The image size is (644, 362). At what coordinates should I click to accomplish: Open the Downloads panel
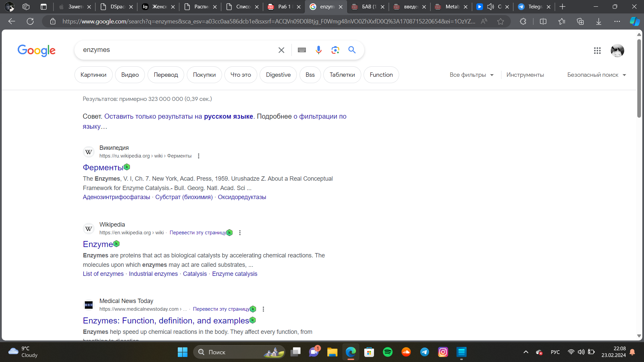click(599, 21)
